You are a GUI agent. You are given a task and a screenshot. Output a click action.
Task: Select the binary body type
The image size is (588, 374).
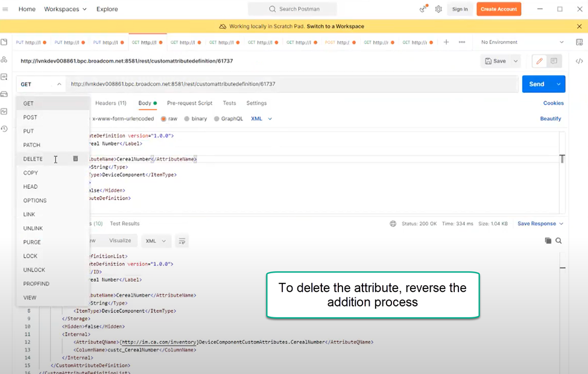(195, 119)
